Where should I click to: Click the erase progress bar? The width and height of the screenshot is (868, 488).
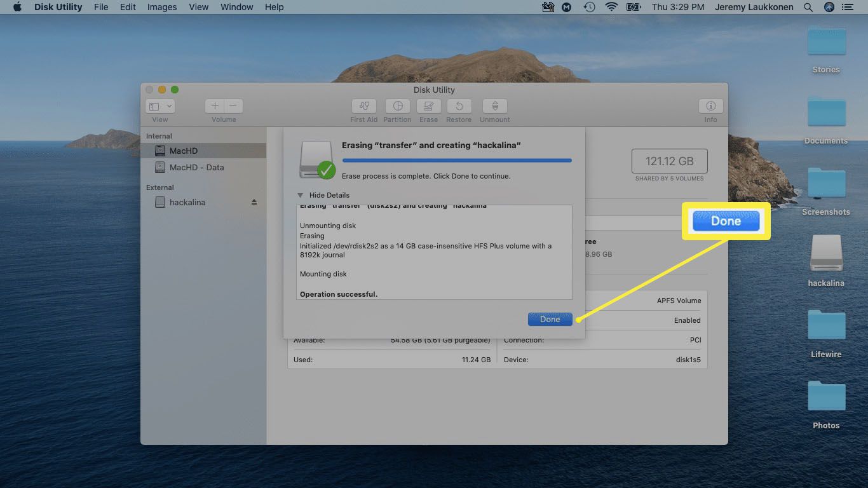point(456,161)
